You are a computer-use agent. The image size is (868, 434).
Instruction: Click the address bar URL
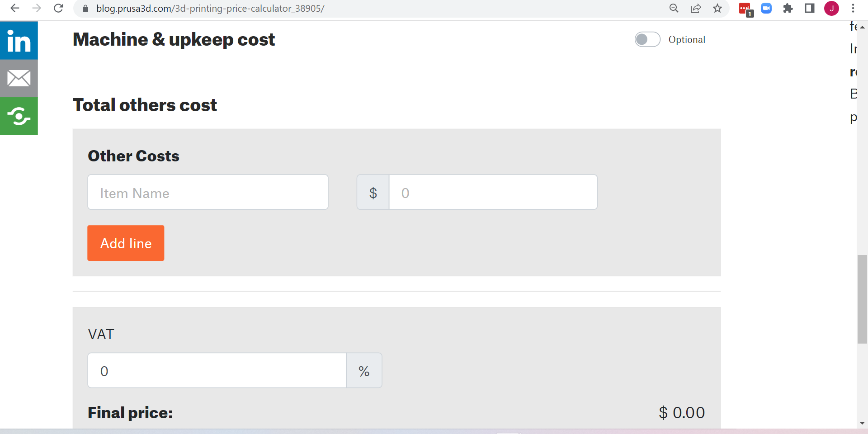[x=210, y=8]
